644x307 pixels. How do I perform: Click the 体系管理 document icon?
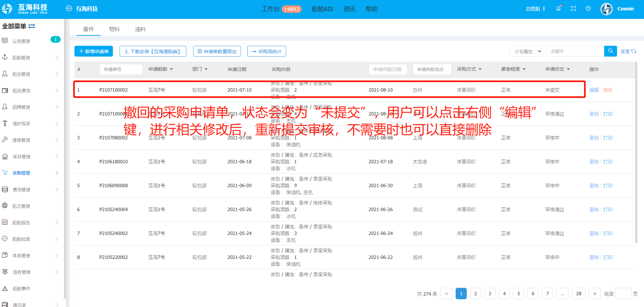[5, 255]
